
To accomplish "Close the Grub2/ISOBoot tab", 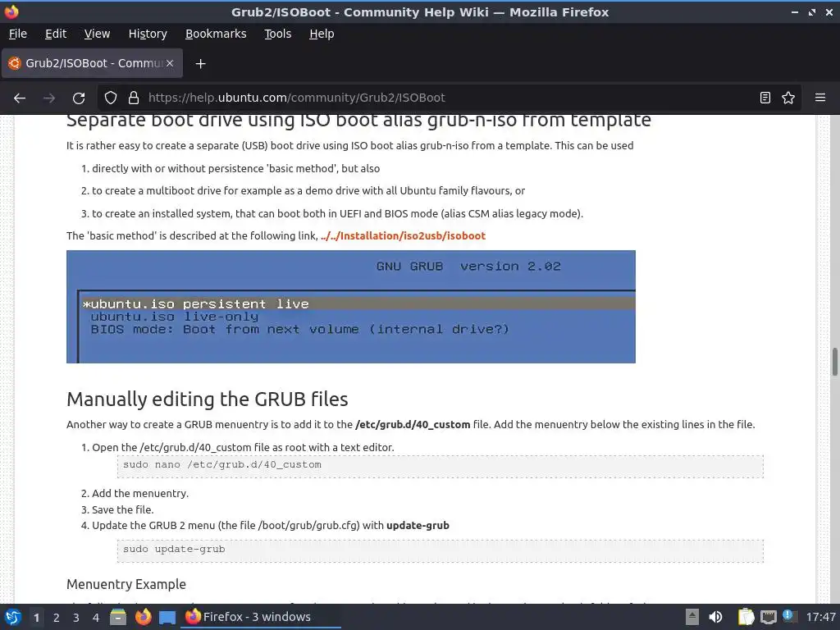I will coord(170,63).
